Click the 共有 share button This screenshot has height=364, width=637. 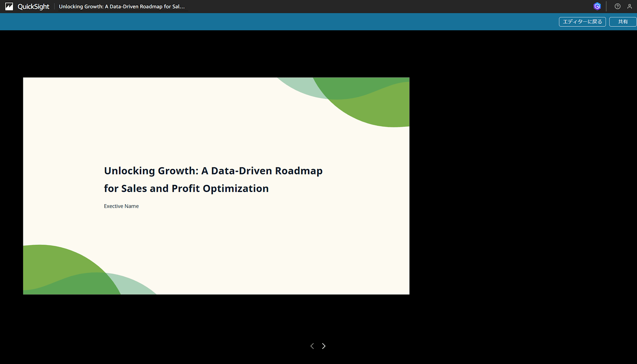coord(623,22)
